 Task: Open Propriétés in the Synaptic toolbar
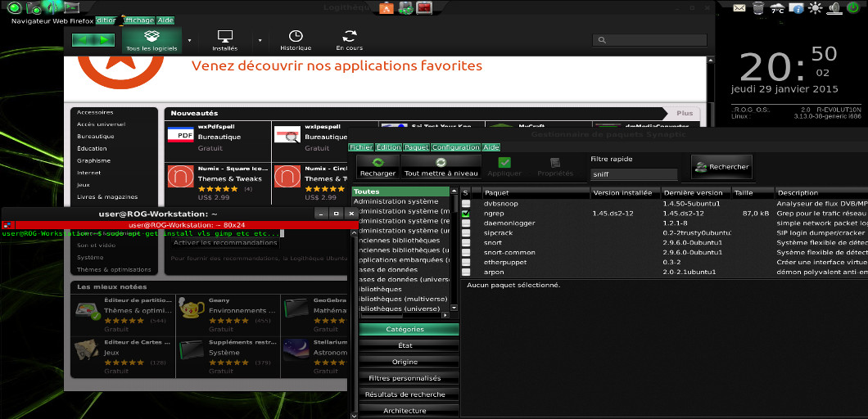(x=555, y=167)
